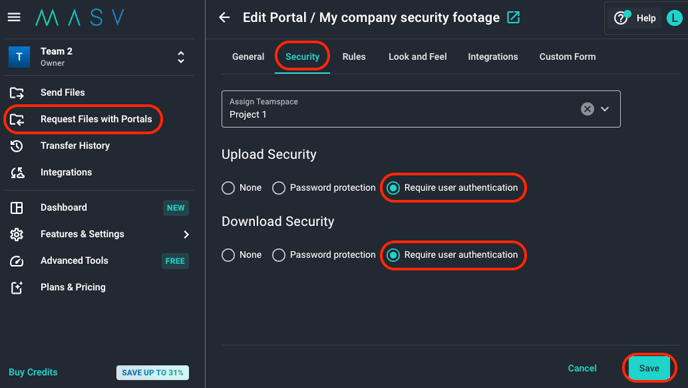Click the Upload Security heading
This screenshot has width=688, height=388.
pyautogui.click(x=269, y=154)
